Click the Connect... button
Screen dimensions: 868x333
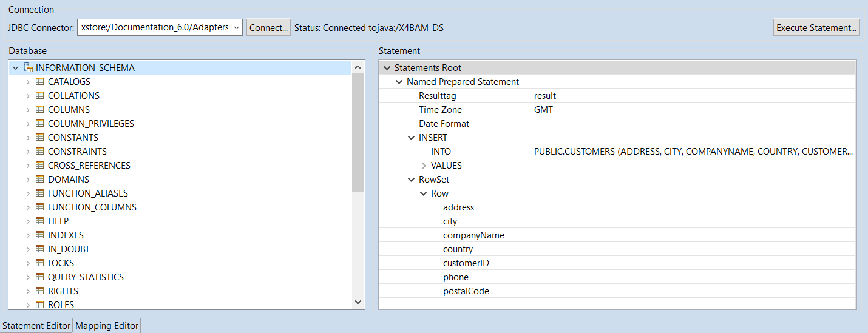(x=268, y=27)
